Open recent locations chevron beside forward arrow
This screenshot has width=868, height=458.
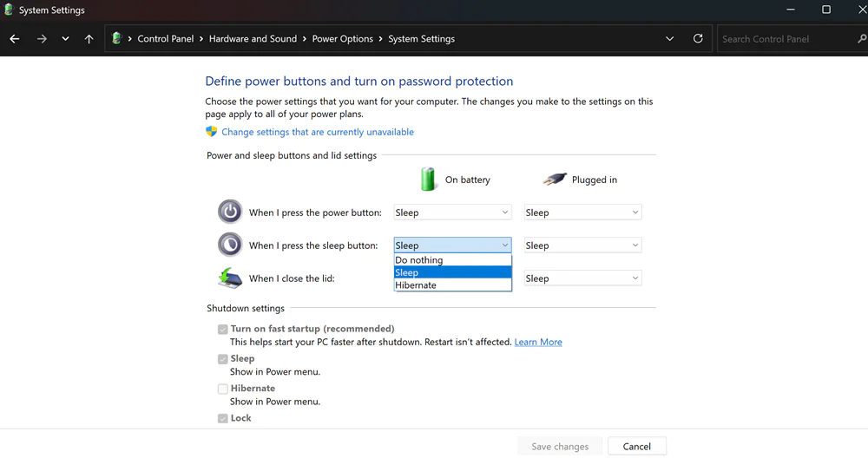click(x=65, y=39)
